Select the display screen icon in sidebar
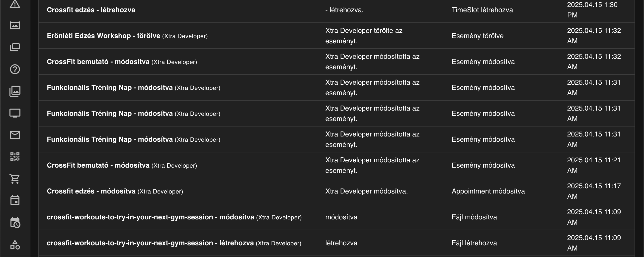Screen dimensions: 644x257 (x=15, y=113)
